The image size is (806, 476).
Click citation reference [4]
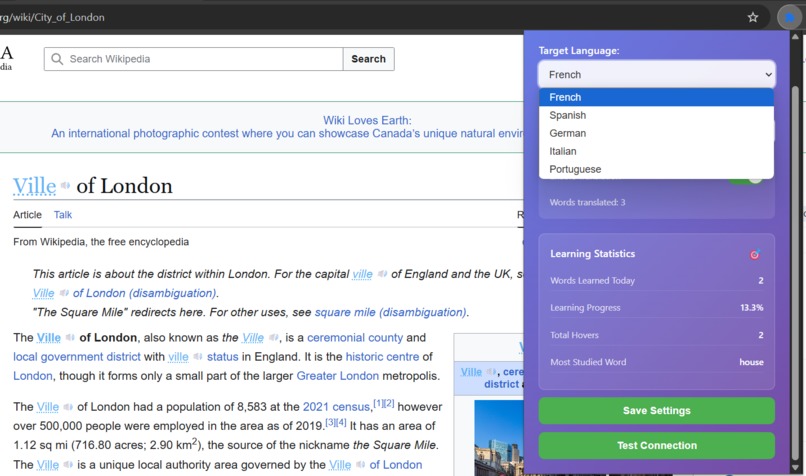(341, 423)
